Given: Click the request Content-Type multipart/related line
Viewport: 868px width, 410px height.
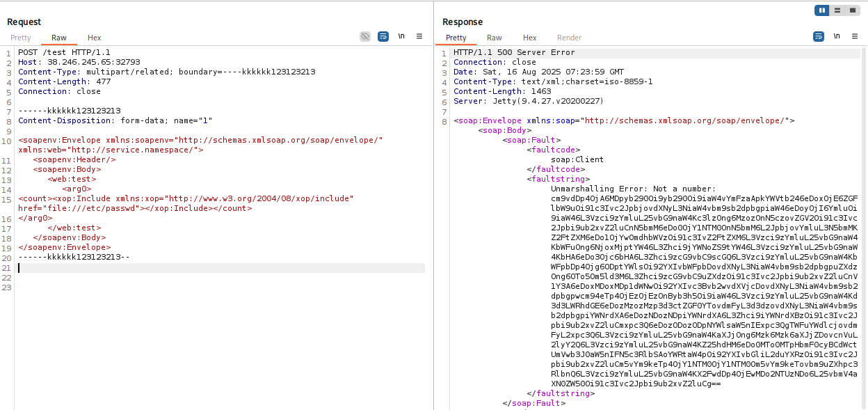Looking at the screenshot, I should click(x=167, y=72).
